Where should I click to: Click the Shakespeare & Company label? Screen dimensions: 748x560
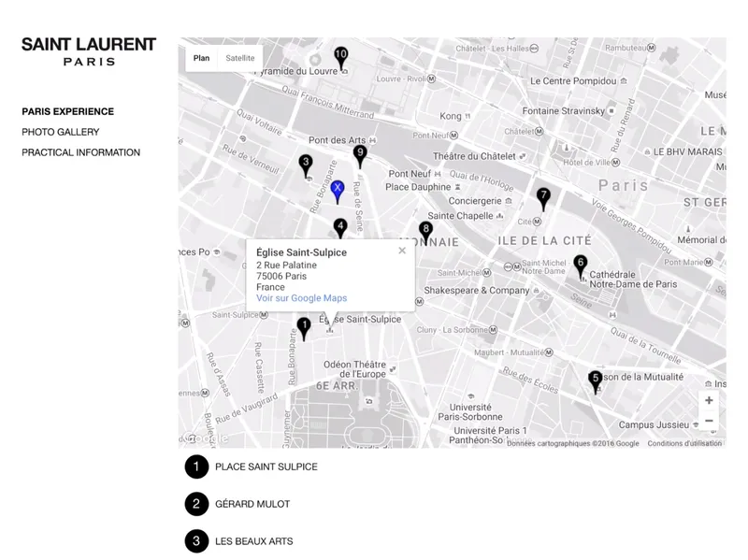click(477, 291)
